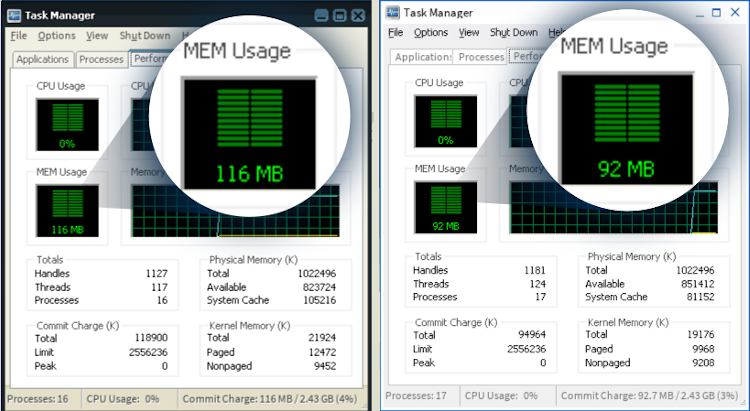Click Task Manager icon in right title bar
Screen dimensions: 750x411
point(393,12)
